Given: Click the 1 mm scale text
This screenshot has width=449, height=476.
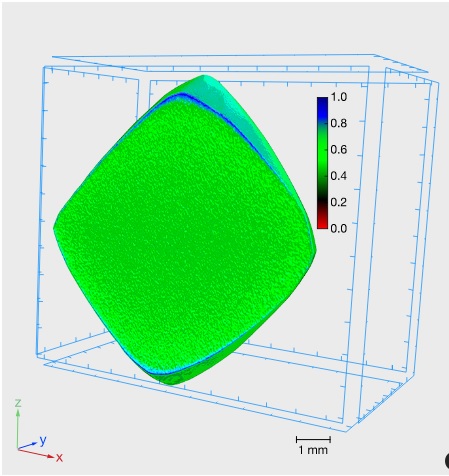Looking at the screenshot, I should pyautogui.click(x=313, y=450).
